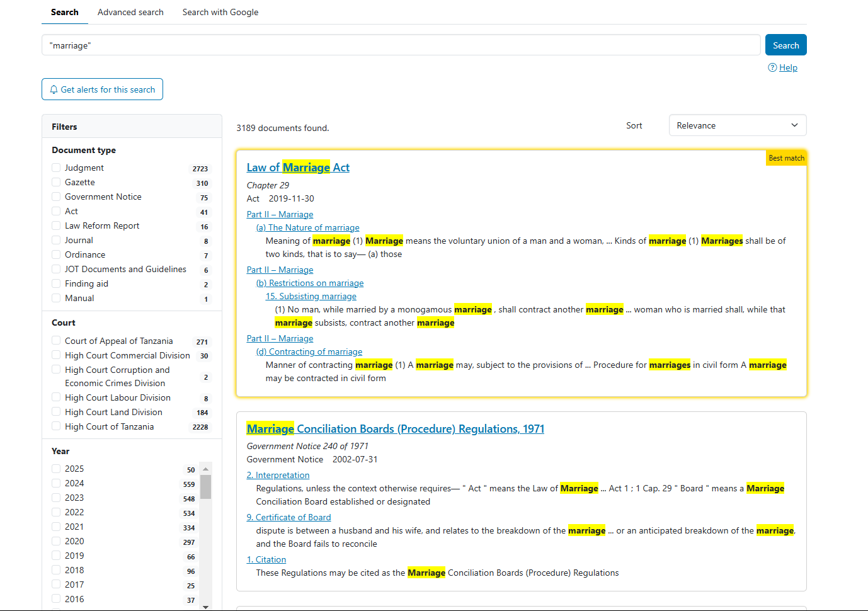Screen dimensions: 868x611
Task: Open the Law of Marriage Act result
Action: (298, 167)
